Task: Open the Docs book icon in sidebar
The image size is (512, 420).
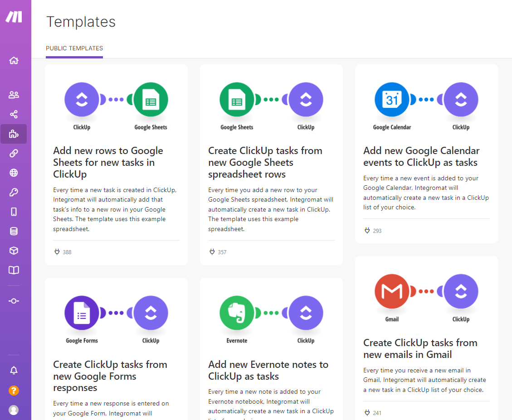Action: (x=14, y=270)
